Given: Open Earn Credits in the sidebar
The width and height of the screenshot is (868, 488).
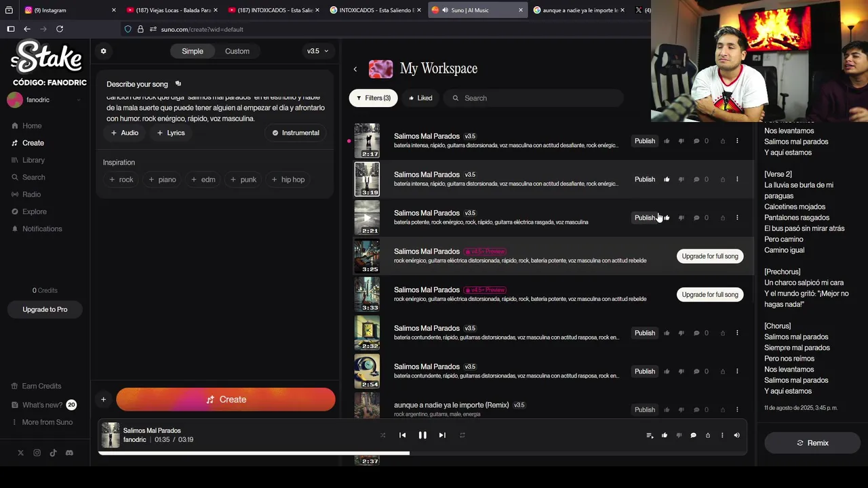Looking at the screenshot, I should tap(36, 386).
